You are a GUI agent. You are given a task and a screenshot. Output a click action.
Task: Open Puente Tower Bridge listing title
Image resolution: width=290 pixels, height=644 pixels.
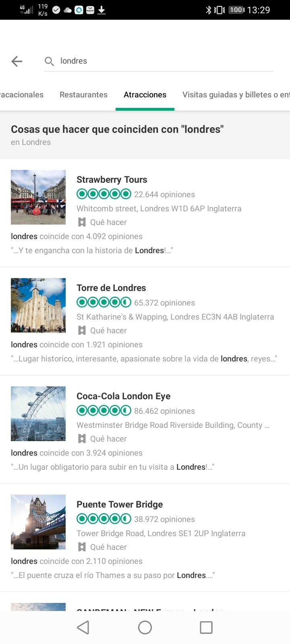tap(120, 504)
